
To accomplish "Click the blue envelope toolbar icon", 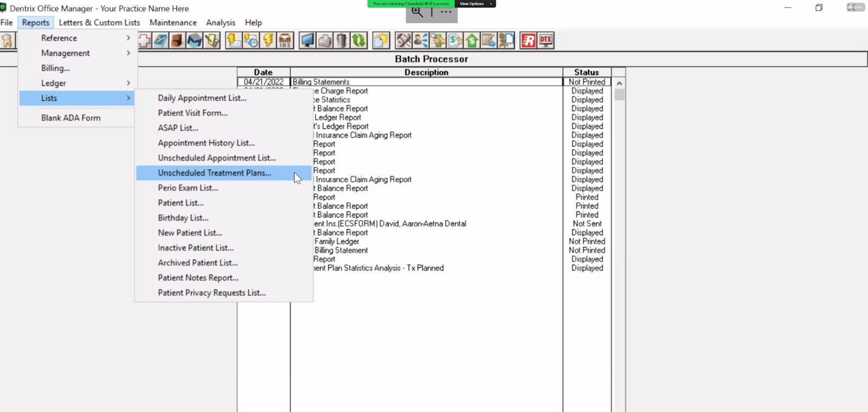I will [x=195, y=41].
